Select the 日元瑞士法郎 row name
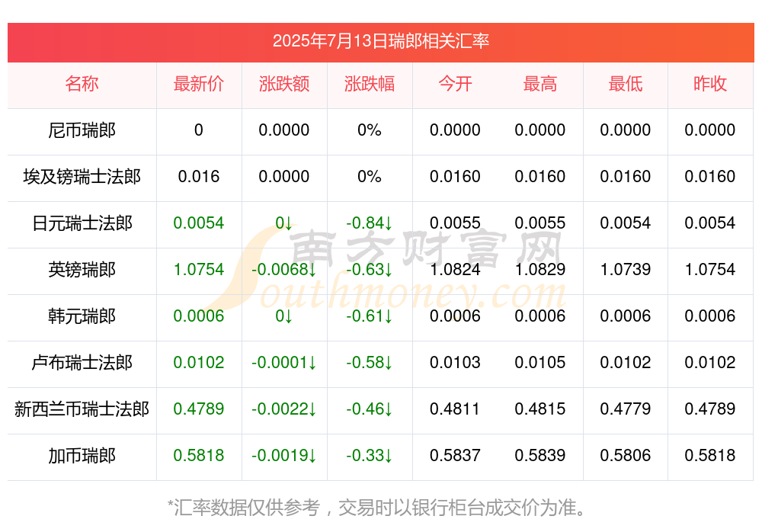The image size is (762, 532). [82, 223]
